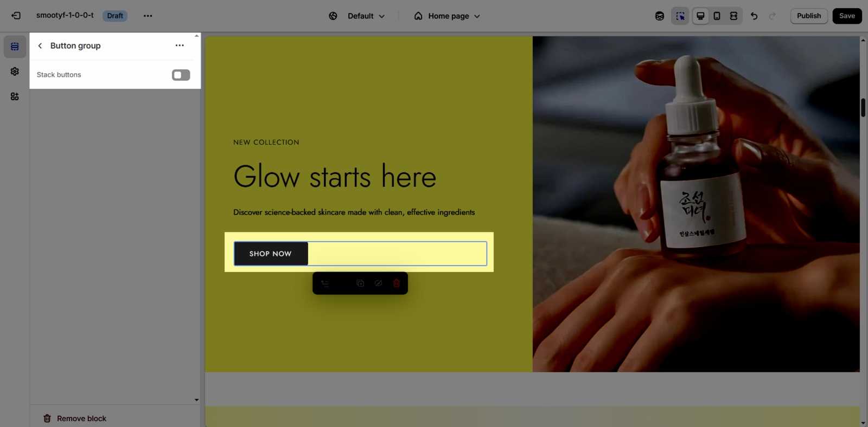The width and height of the screenshot is (868, 427).
Task: Hide block using crossed eye icon
Action: click(378, 283)
